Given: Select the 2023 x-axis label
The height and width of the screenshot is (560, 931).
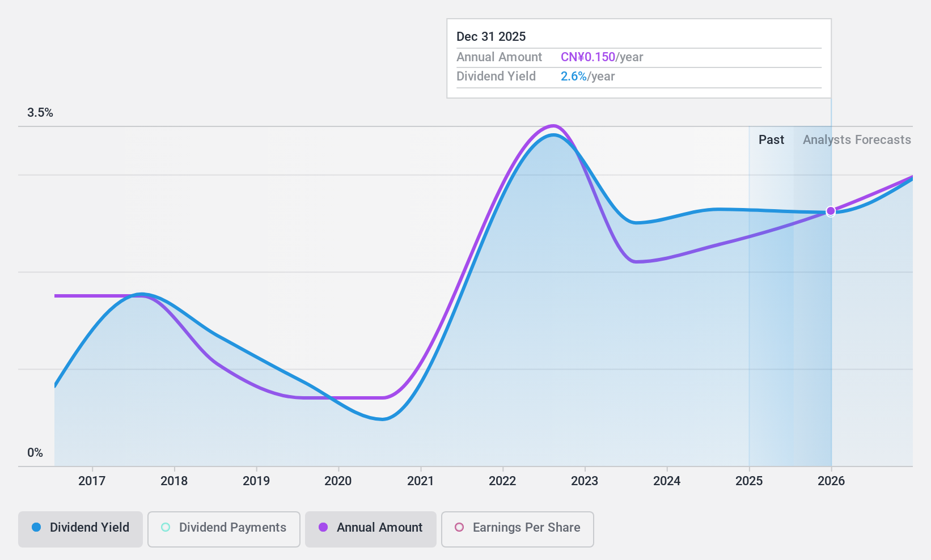Looking at the screenshot, I should 585,481.
